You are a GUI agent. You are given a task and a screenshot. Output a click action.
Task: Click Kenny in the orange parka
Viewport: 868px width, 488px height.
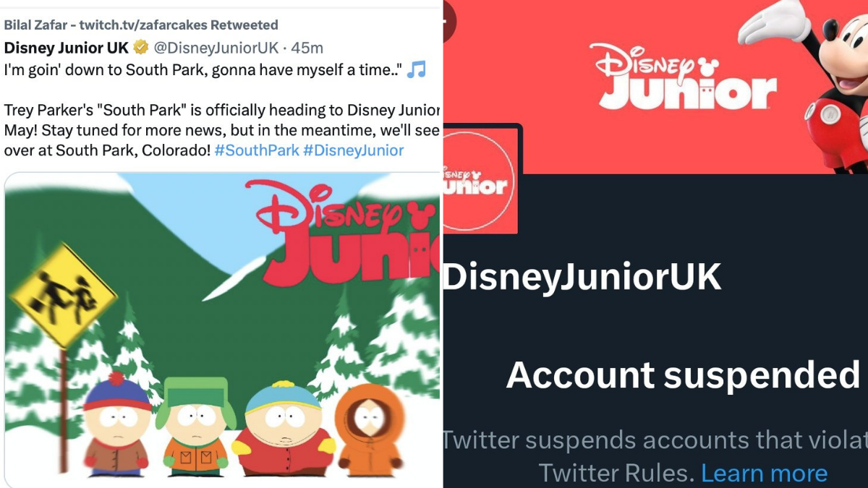370,429
